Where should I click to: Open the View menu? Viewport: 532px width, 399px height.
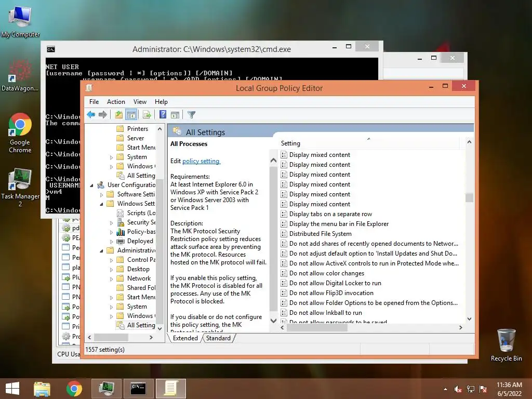coord(140,102)
